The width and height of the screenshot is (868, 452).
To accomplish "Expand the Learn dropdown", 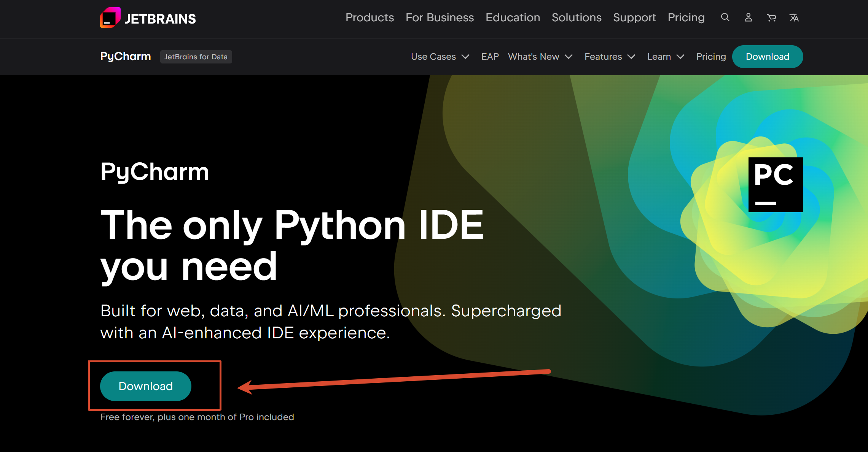I will click(x=666, y=57).
